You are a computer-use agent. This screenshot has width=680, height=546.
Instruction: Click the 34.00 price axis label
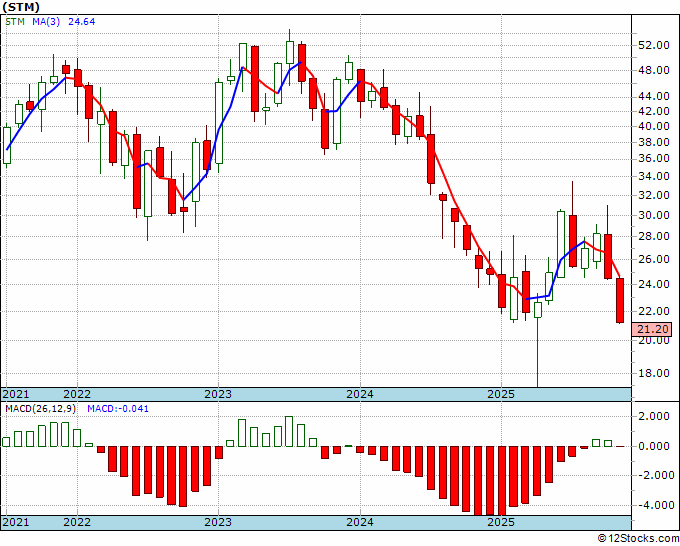pos(654,176)
